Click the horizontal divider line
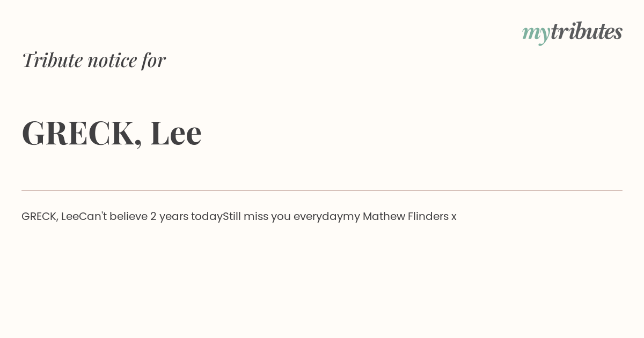 tap(322, 190)
